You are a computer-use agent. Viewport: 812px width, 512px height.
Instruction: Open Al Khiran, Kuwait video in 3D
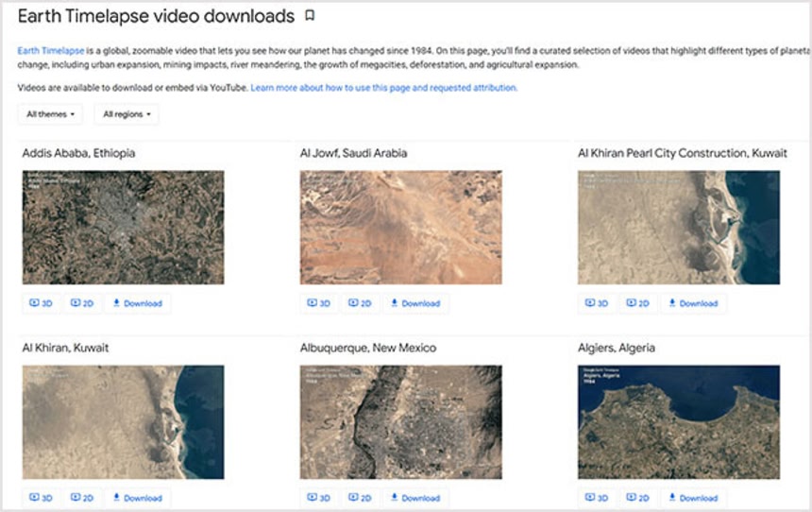(x=41, y=498)
